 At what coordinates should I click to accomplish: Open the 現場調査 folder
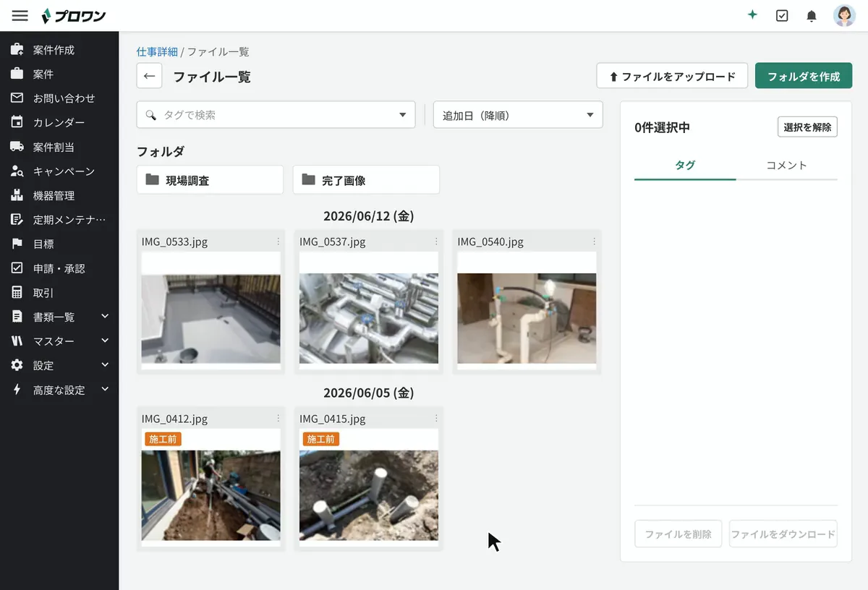coord(210,180)
